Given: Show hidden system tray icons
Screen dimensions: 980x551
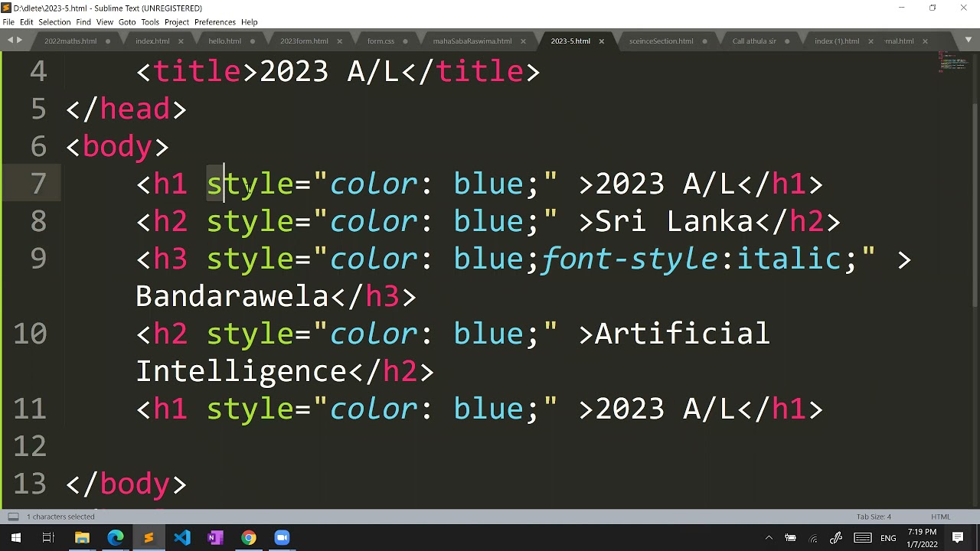Looking at the screenshot, I should coord(769,538).
